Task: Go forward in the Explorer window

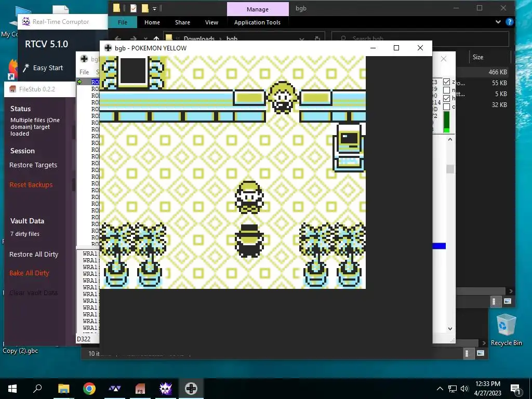Action: pos(134,38)
